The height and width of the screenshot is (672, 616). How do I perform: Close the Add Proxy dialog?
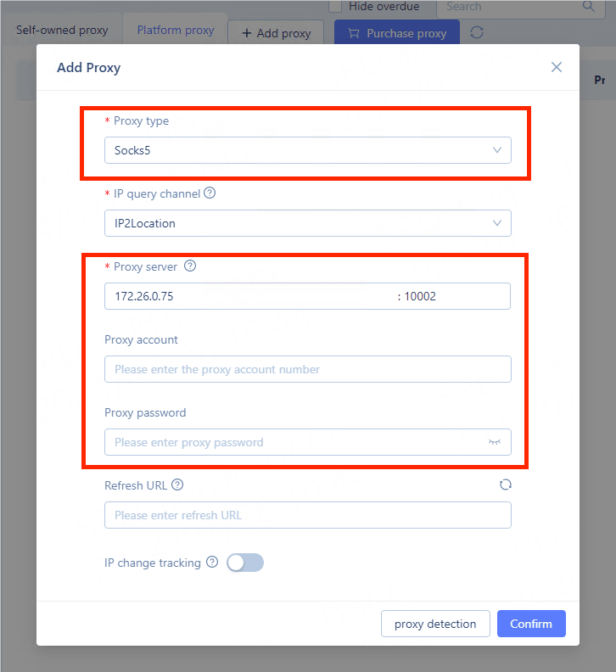pyautogui.click(x=557, y=67)
